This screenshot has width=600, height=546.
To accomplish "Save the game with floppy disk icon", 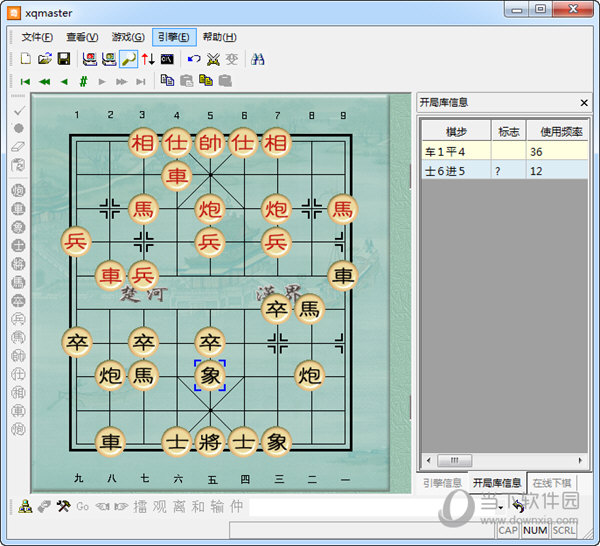I will (x=62, y=59).
